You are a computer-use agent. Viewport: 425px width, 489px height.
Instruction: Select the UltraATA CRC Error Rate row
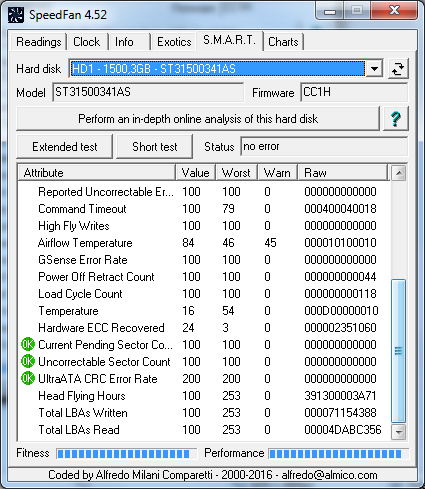(x=204, y=379)
